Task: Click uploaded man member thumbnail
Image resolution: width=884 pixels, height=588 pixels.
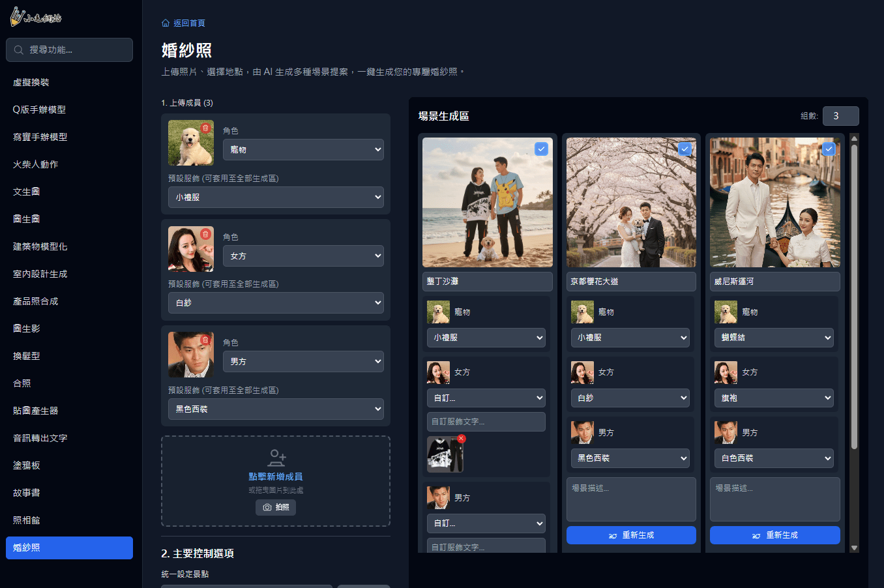Action: pyautogui.click(x=190, y=355)
